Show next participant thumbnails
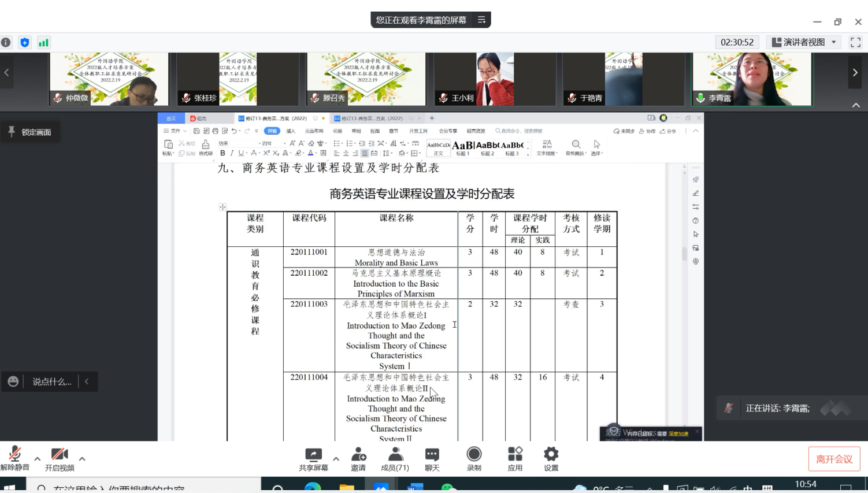Image resolution: width=868 pixels, height=493 pixels. tap(855, 73)
